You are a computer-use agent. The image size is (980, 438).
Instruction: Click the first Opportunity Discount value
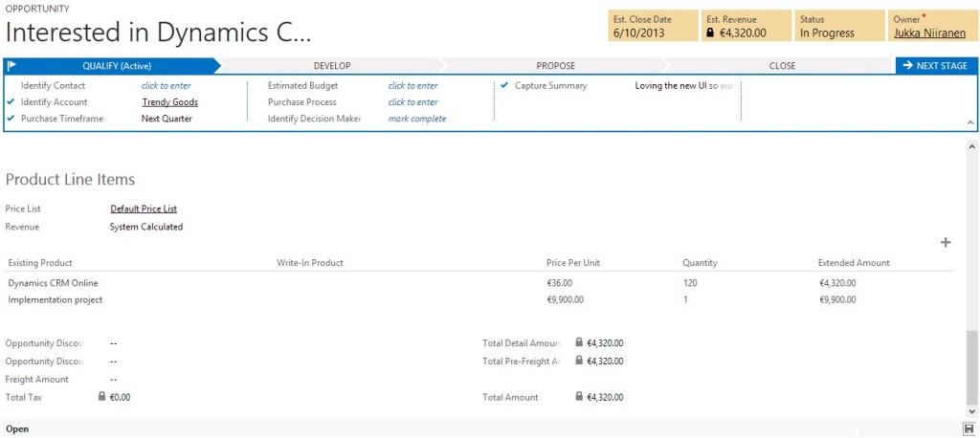[x=113, y=343]
